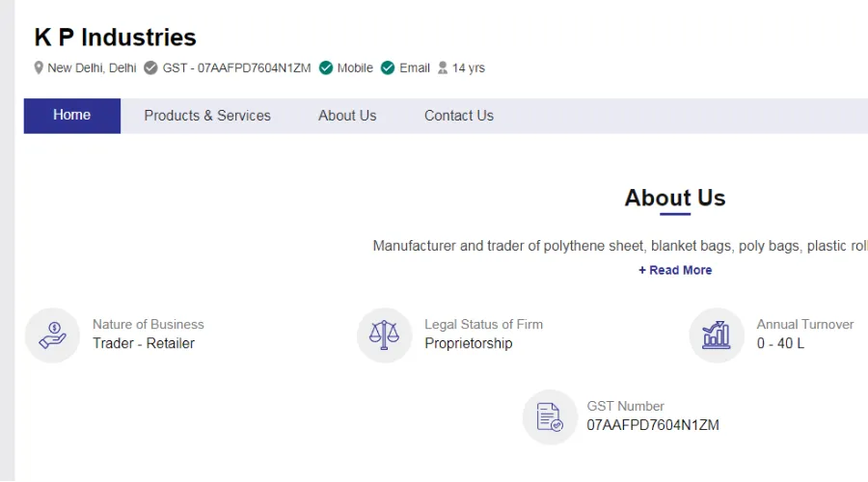The height and width of the screenshot is (482, 868).
Task: Click the Proprietorship value
Action: (469, 343)
